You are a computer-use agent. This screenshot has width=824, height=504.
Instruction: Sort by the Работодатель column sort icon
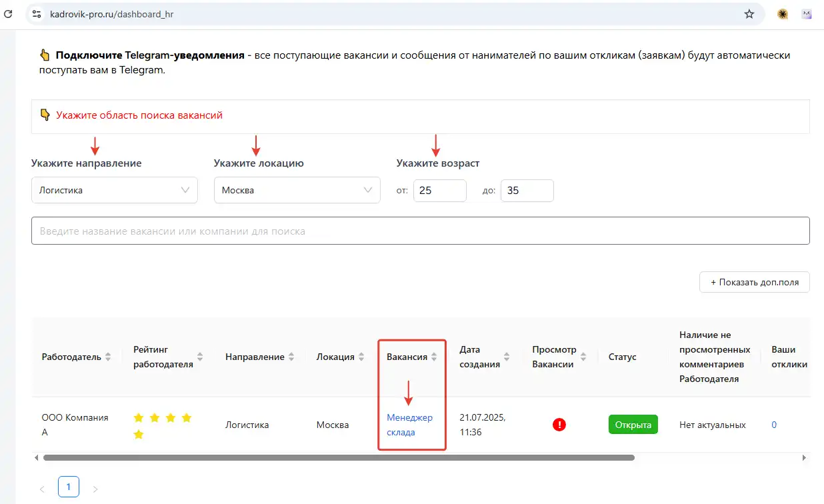[x=108, y=357]
